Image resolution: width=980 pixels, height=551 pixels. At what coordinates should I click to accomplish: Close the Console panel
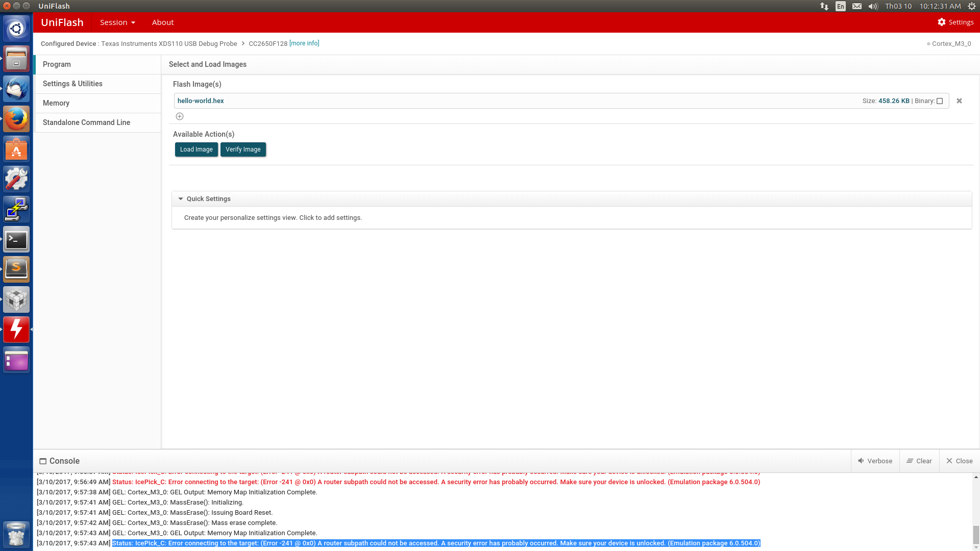point(959,461)
